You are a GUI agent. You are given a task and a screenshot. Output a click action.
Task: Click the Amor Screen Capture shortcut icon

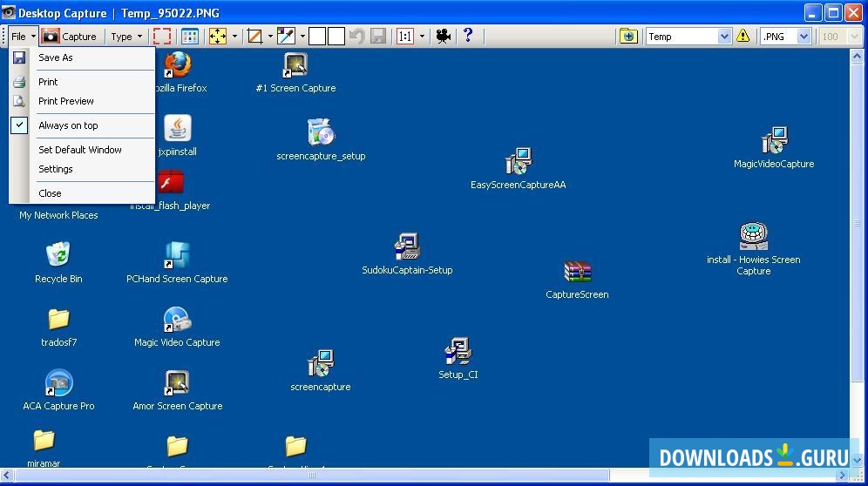pyautogui.click(x=177, y=383)
